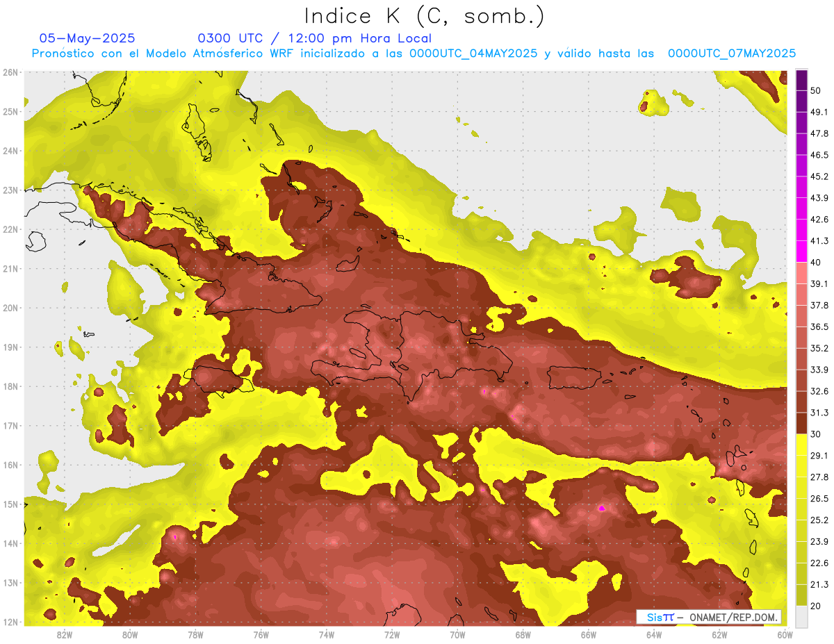Select the gray swatch below 20 on color scale
Viewport: 834px width, 644px height.
point(801,616)
